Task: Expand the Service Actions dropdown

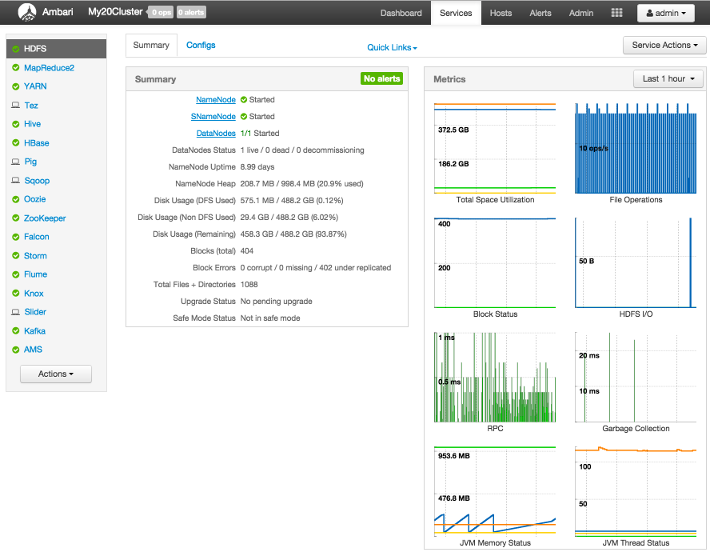Action: 664,46
